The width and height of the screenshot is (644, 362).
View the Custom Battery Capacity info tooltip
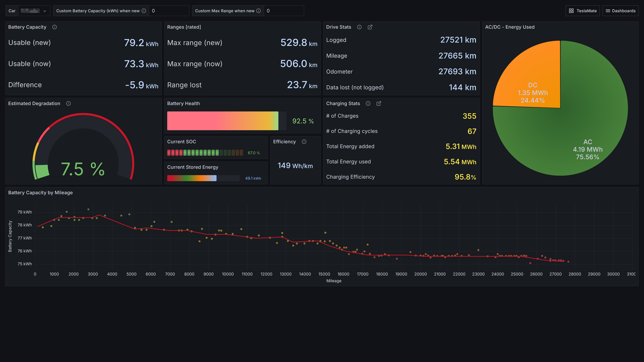tap(144, 11)
